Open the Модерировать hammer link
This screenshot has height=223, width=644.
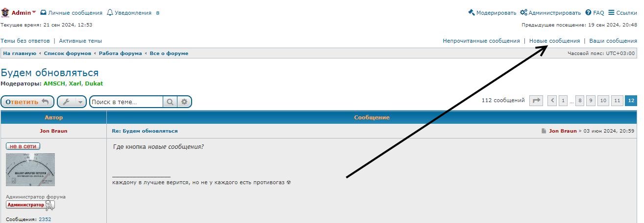(x=492, y=13)
